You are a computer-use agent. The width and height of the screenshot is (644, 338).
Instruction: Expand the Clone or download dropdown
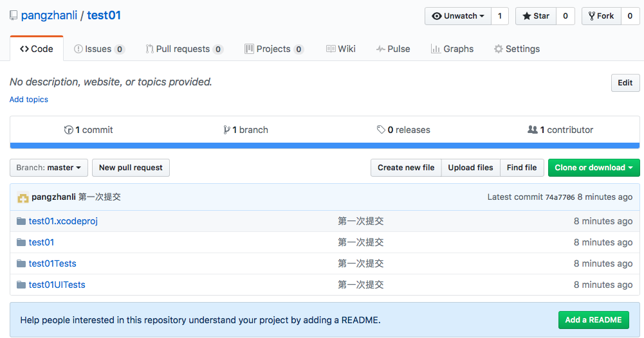point(594,168)
